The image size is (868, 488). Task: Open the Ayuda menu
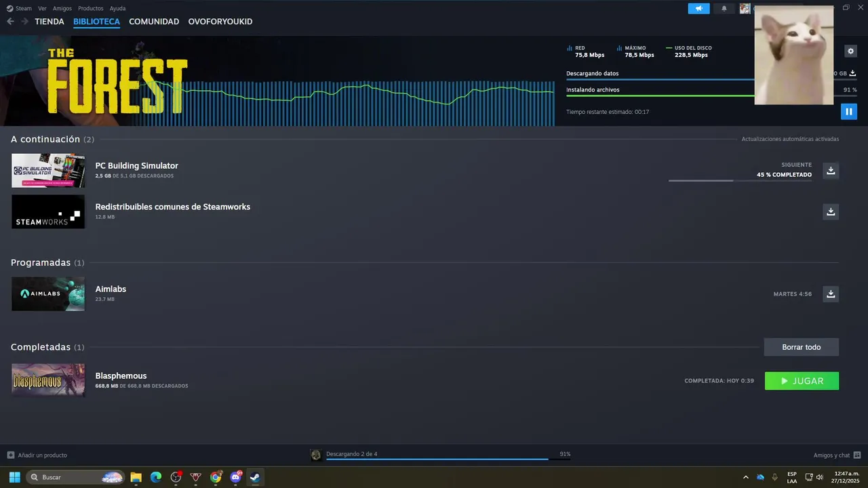click(117, 8)
